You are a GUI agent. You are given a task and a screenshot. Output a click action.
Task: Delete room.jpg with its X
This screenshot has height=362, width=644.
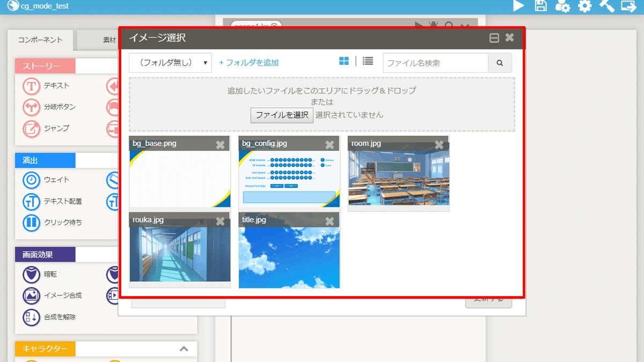pyautogui.click(x=439, y=145)
